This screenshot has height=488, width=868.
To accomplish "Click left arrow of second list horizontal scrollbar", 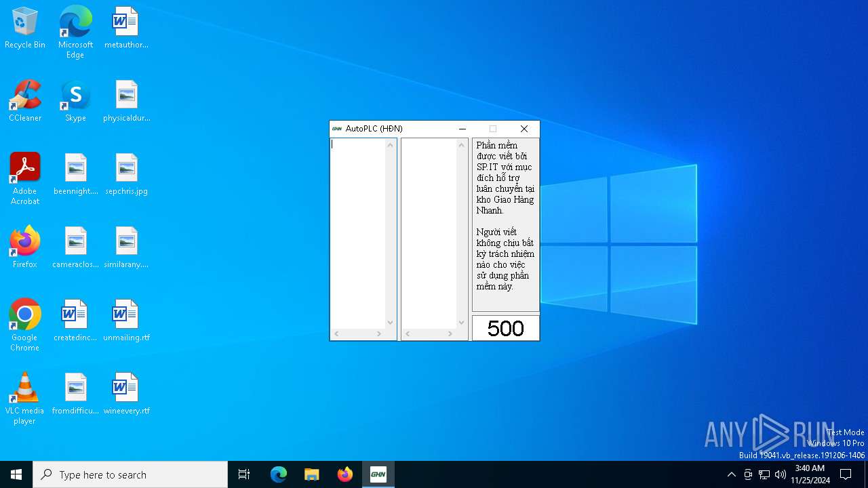I will point(408,334).
